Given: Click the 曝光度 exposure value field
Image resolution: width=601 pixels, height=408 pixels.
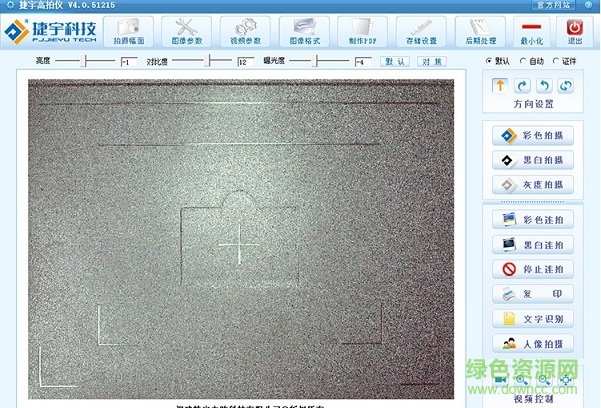Looking at the screenshot, I should [x=362, y=62].
